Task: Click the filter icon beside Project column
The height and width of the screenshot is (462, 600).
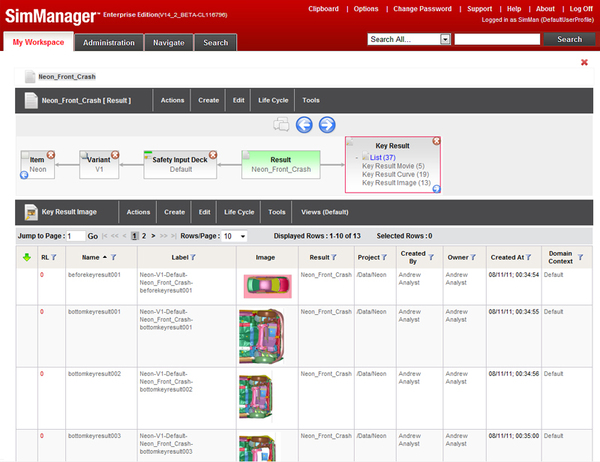Action: (380, 257)
